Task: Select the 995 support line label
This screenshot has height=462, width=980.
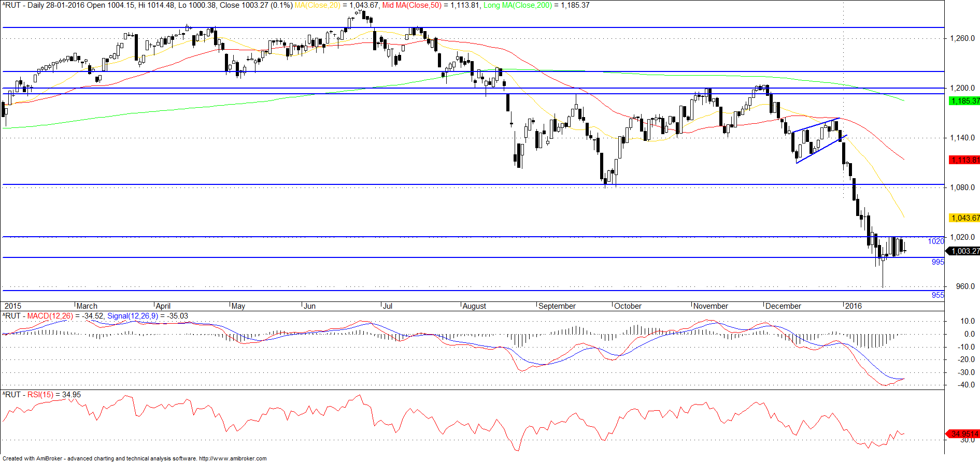Action: pyautogui.click(x=938, y=262)
